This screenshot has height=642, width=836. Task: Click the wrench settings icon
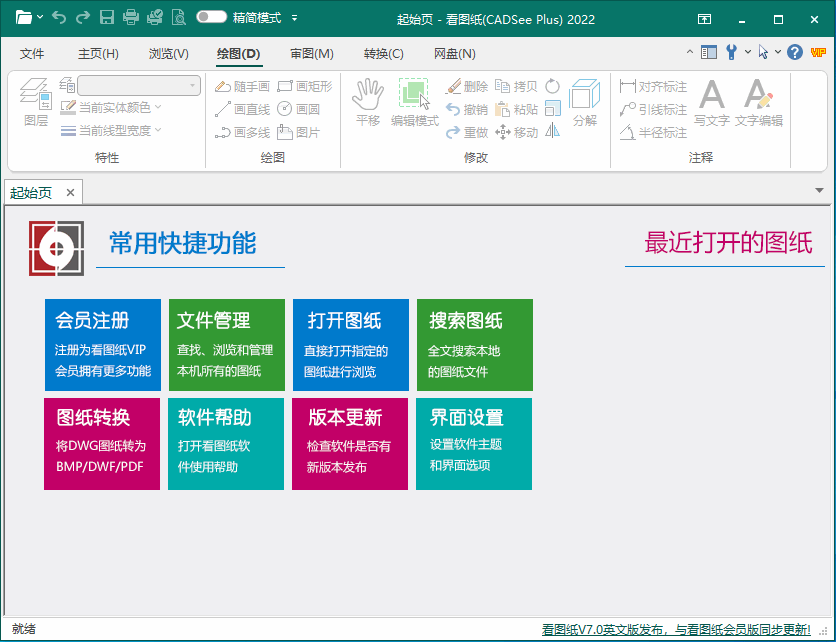[x=731, y=52]
